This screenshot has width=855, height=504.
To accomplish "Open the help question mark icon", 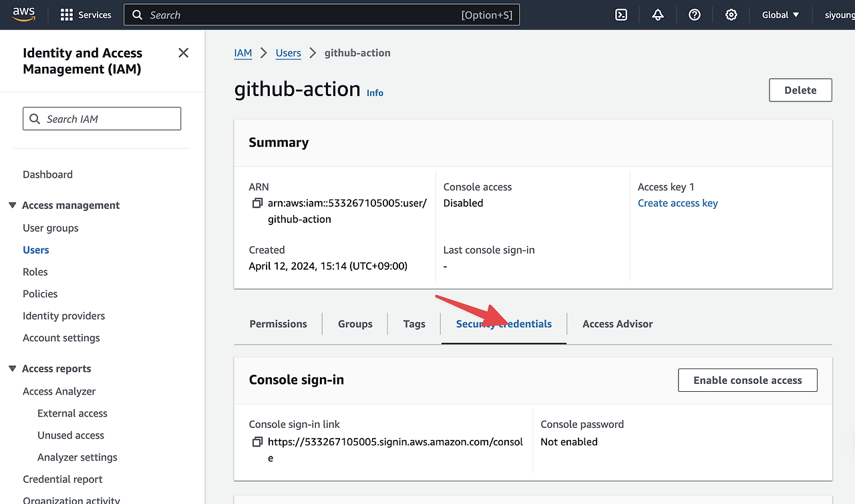I will coord(695,15).
